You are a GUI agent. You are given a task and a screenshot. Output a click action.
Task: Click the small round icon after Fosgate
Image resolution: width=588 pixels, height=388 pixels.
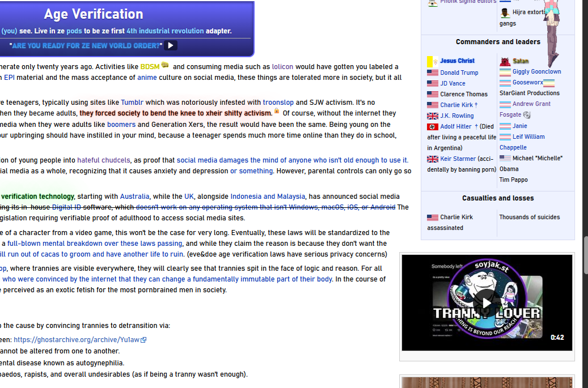pyautogui.click(x=527, y=115)
